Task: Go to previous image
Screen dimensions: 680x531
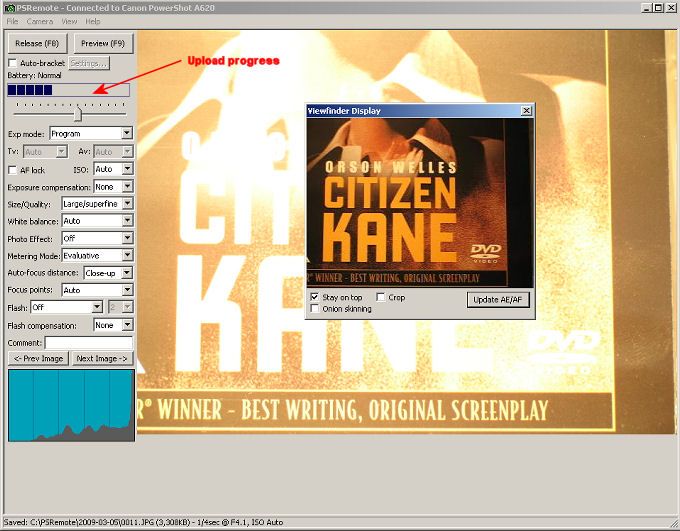Action: (x=38, y=358)
